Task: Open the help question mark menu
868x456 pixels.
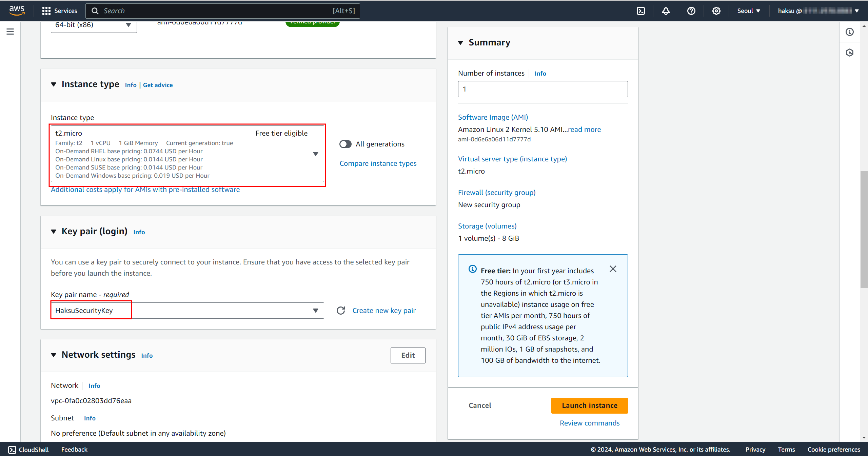Action: (x=691, y=11)
